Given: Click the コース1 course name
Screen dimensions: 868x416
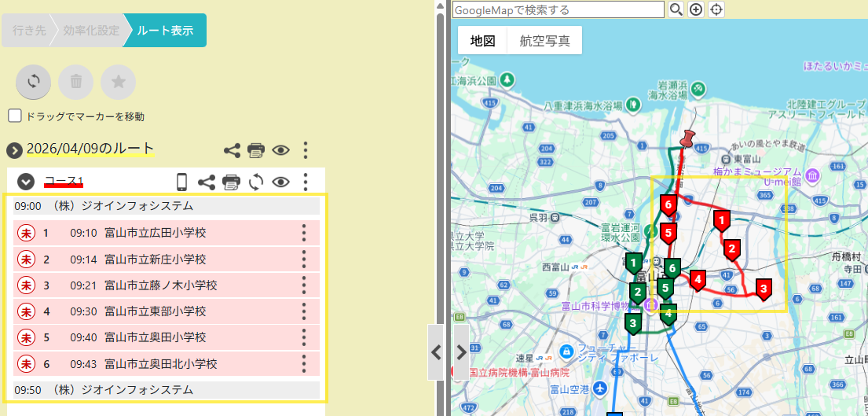Looking at the screenshot, I should coord(64,181).
